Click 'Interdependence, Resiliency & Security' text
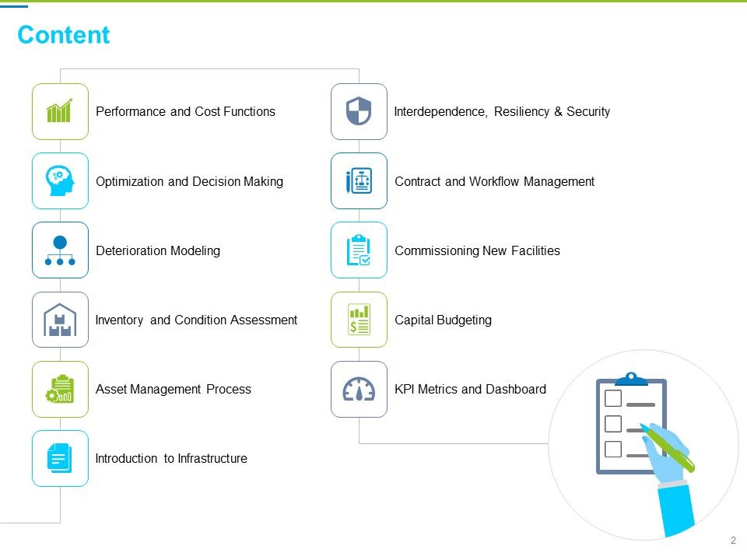 (502, 111)
